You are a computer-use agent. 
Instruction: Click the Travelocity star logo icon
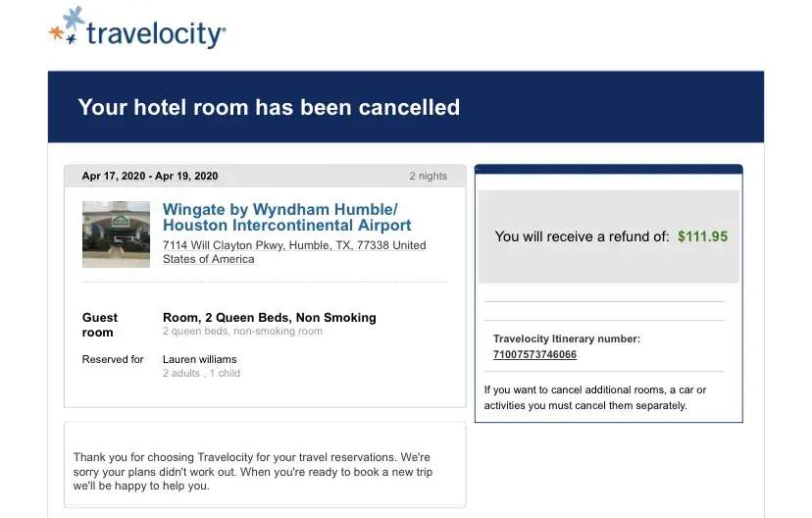pyautogui.click(x=66, y=27)
